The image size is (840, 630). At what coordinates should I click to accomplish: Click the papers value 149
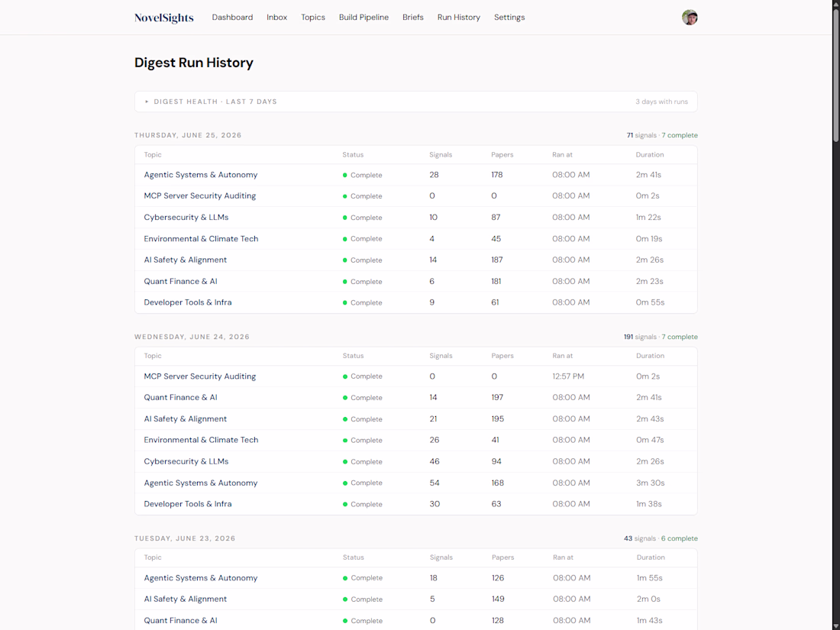(x=498, y=599)
